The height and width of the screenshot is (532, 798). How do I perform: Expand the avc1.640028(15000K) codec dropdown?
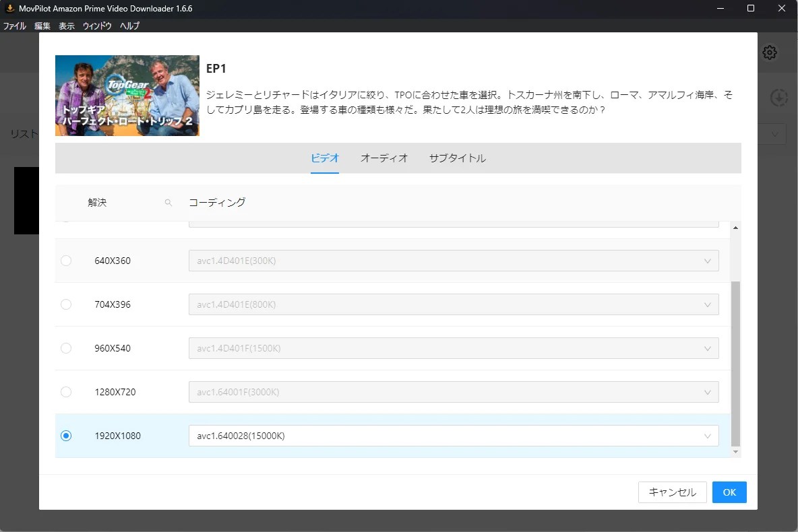453,436
